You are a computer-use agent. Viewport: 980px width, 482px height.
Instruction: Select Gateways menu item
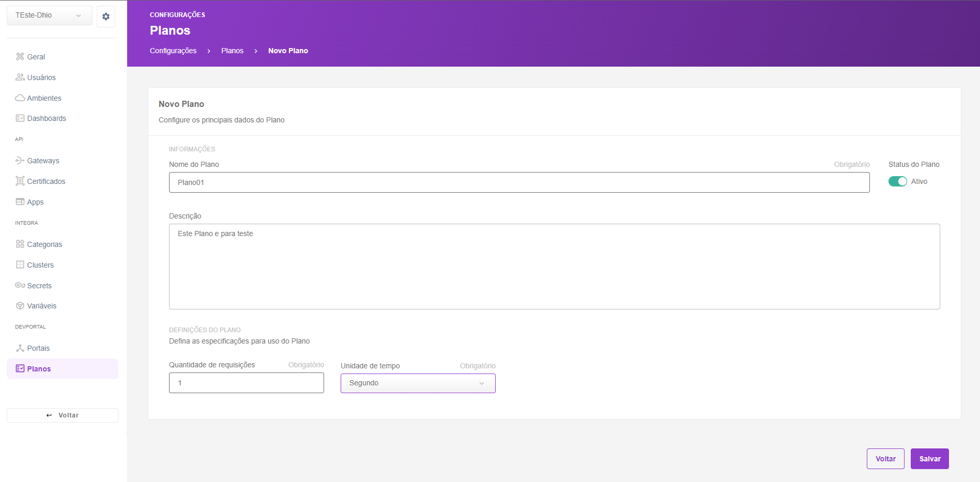[63, 161]
